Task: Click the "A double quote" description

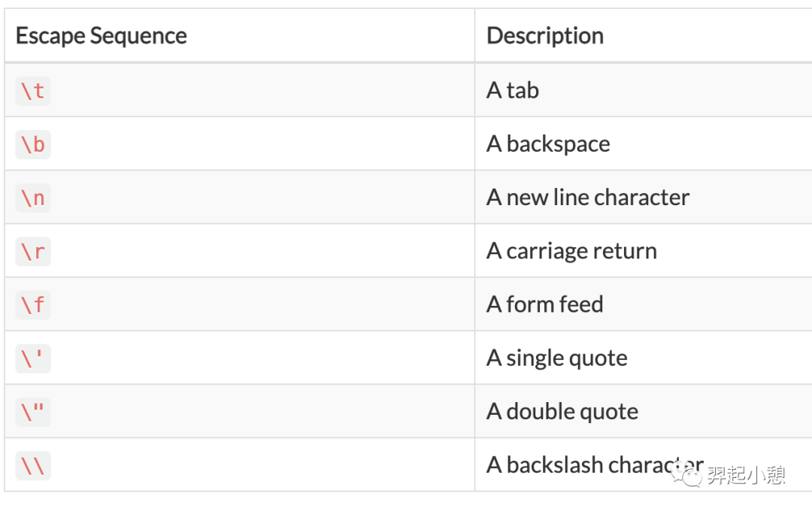Action: click(x=562, y=412)
